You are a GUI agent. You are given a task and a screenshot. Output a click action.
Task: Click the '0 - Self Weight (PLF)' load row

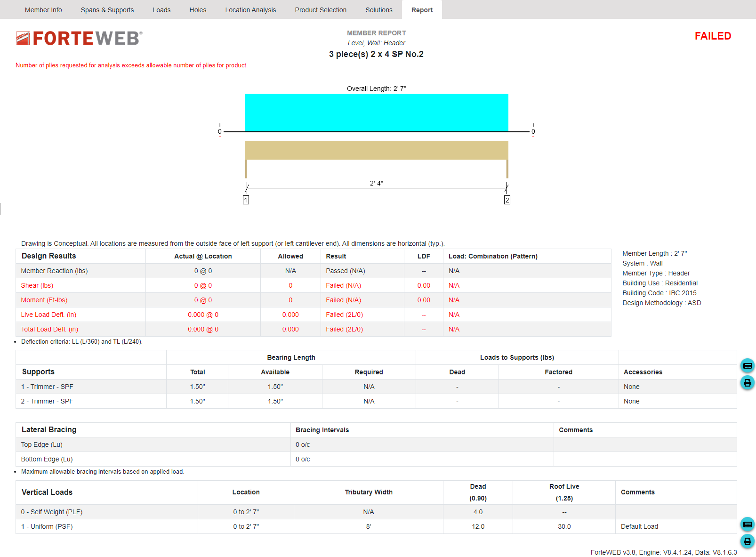coord(376,512)
